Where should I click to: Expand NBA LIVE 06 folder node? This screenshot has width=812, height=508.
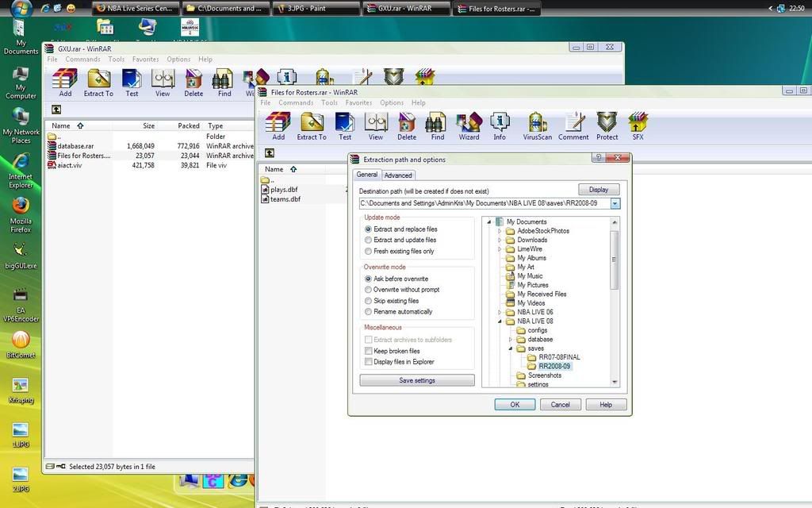[500, 312]
